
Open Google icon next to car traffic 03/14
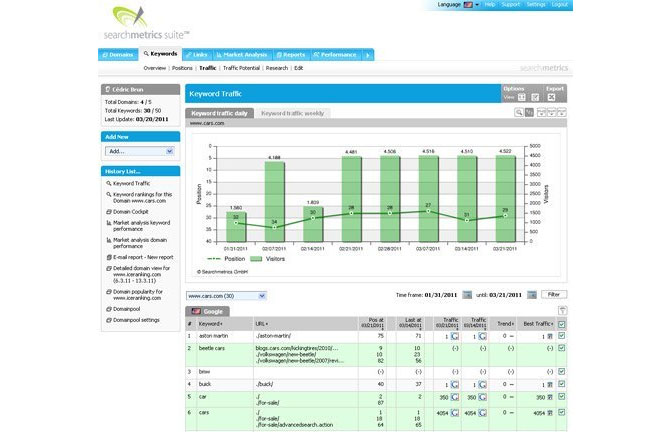[483, 397]
